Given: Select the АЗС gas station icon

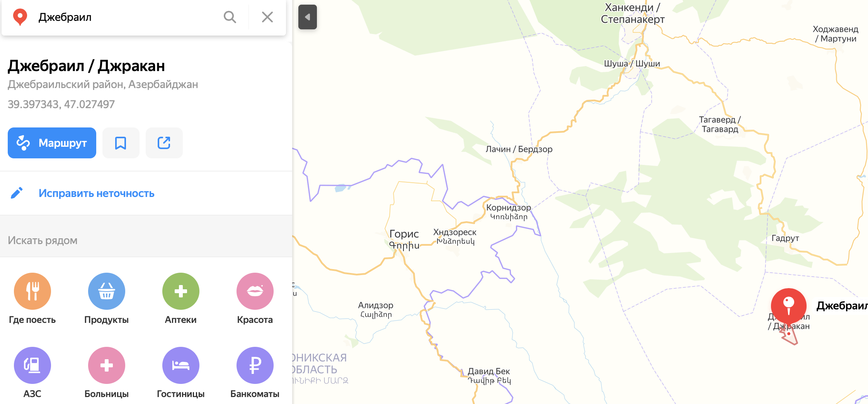Looking at the screenshot, I should (32, 365).
